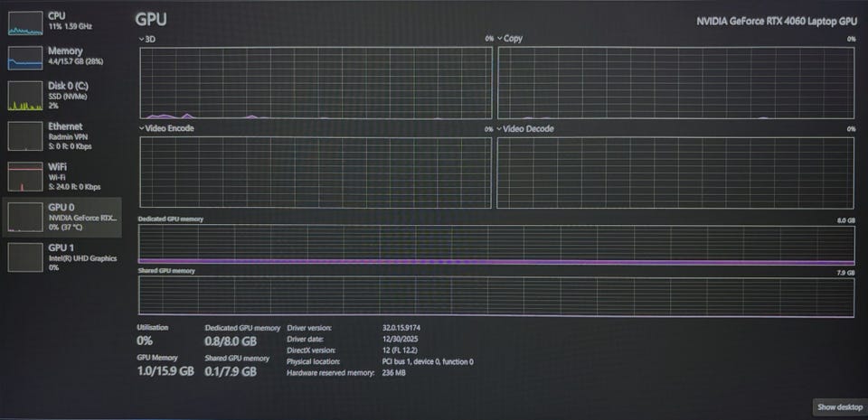Click the Radmin VPN adapter label
The width and height of the screenshot is (868, 420).
click(x=67, y=137)
